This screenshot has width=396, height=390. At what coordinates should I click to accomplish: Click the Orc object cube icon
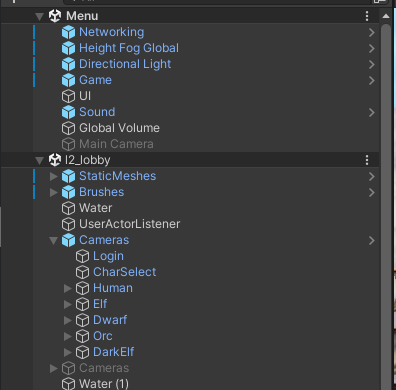tap(82, 336)
